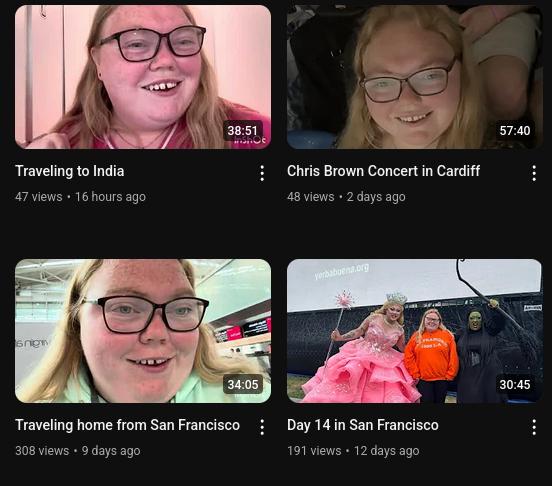Open the Traveling home from San Francisco thumbnail
The width and height of the screenshot is (552, 486).
pyautogui.click(x=143, y=331)
